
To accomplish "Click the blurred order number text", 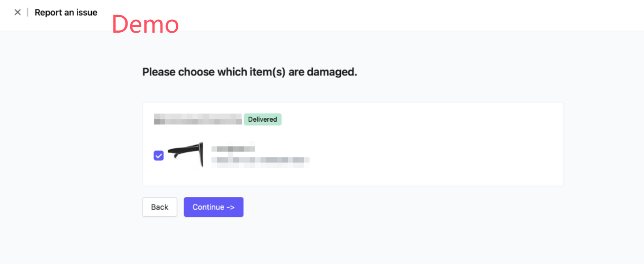I will click(x=198, y=119).
